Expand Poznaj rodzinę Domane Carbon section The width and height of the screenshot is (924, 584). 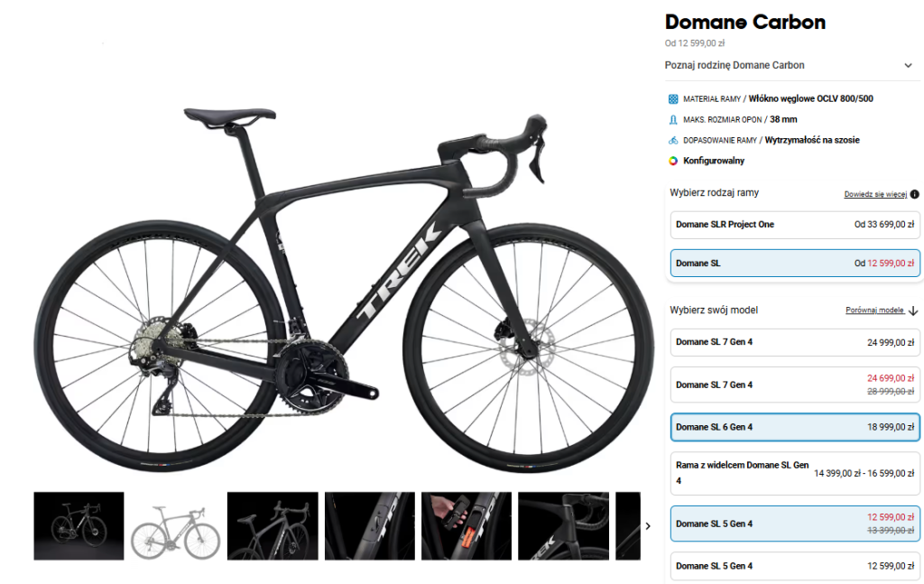789,65
